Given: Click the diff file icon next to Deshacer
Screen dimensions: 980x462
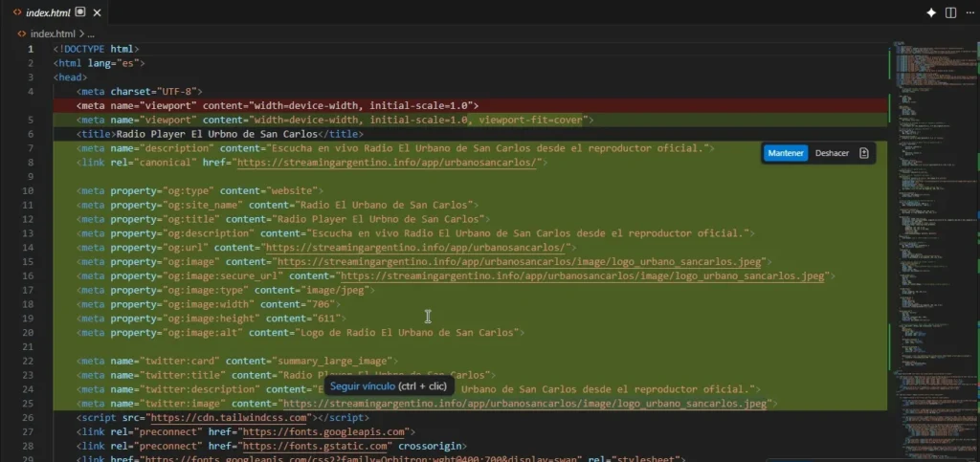Looking at the screenshot, I should (863, 153).
